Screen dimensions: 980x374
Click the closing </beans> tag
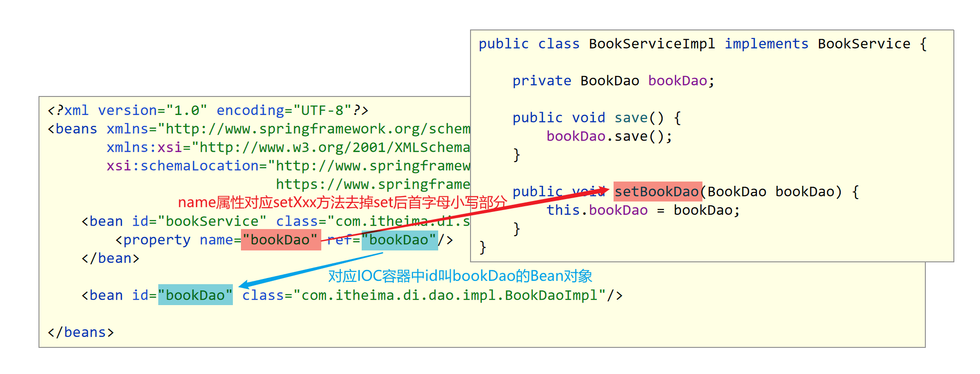pyautogui.click(x=81, y=333)
